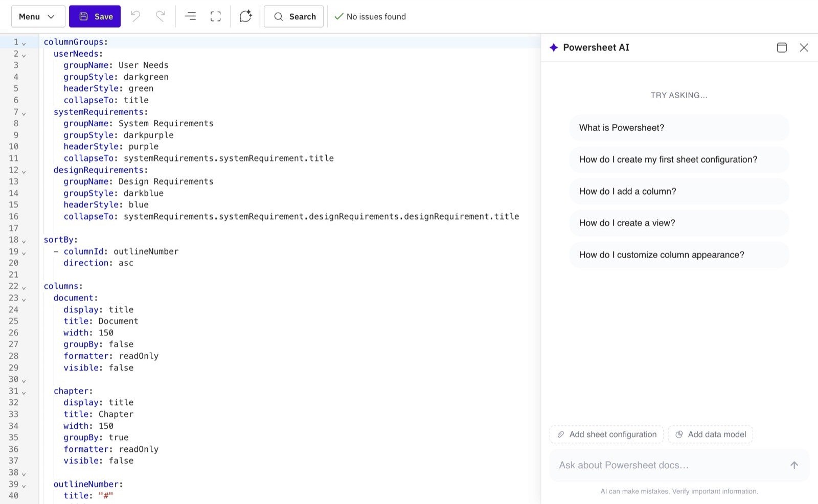This screenshot has height=504, width=818.
Task: Click the fold arrow on line 30
Action: [x=24, y=380]
